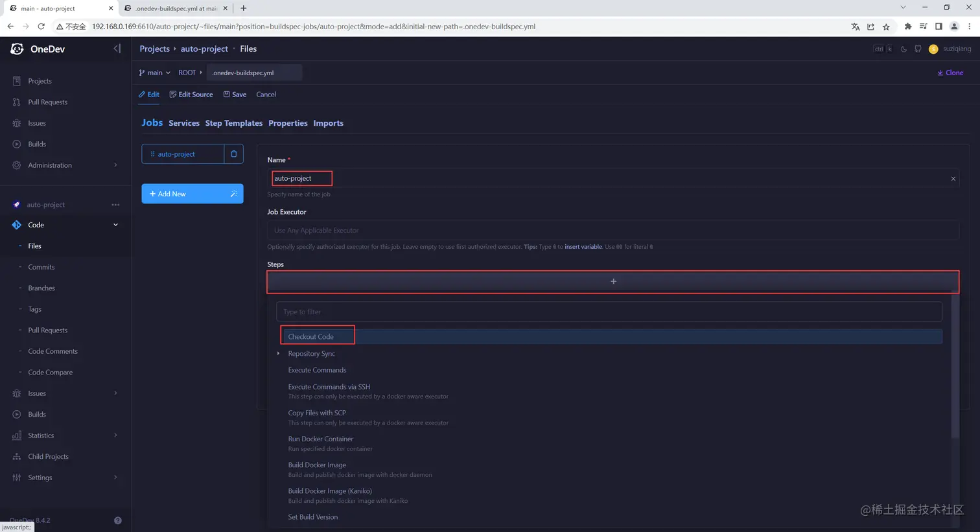Click auto-project breadcrumb link
The image size is (980, 532).
pos(204,49)
